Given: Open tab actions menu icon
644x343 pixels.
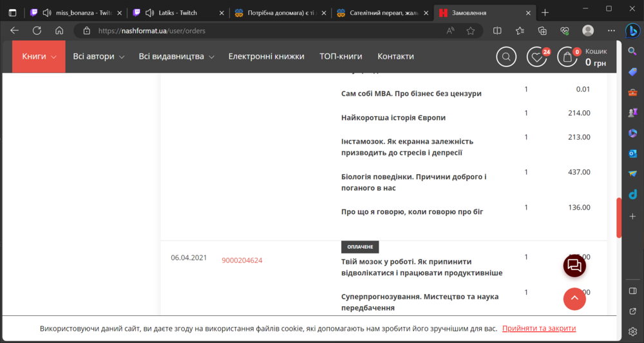Looking at the screenshot, I should coord(13,13).
